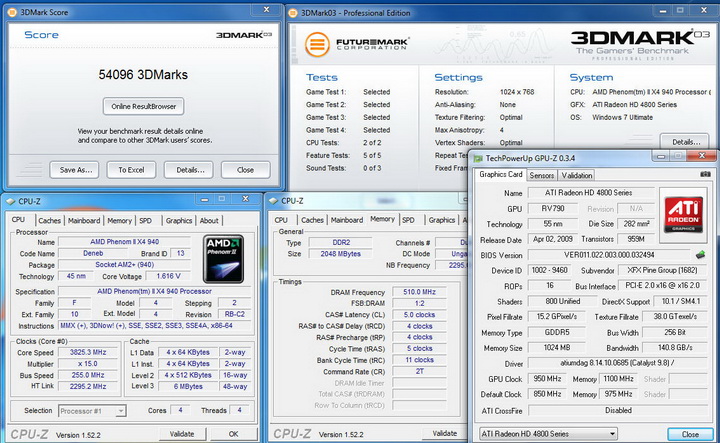Open Details... in 3DMark Score window
Viewport: 720px width, 443px height.
point(190,170)
